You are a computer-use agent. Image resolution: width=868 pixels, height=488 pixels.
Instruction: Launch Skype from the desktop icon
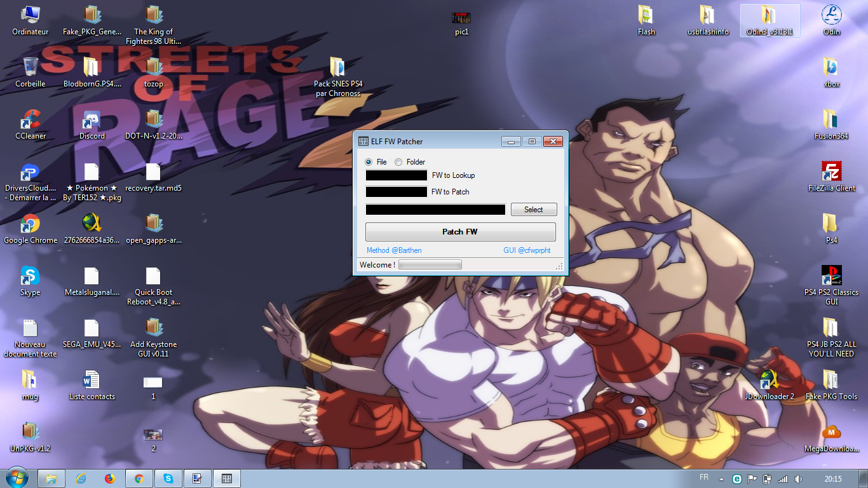31,280
